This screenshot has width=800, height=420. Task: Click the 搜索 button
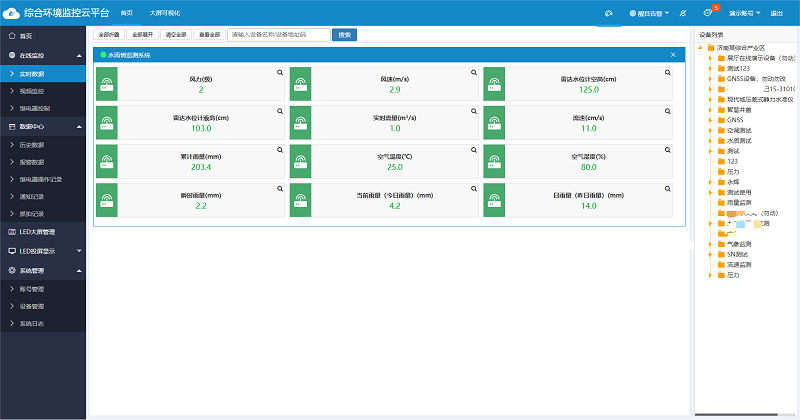[345, 34]
